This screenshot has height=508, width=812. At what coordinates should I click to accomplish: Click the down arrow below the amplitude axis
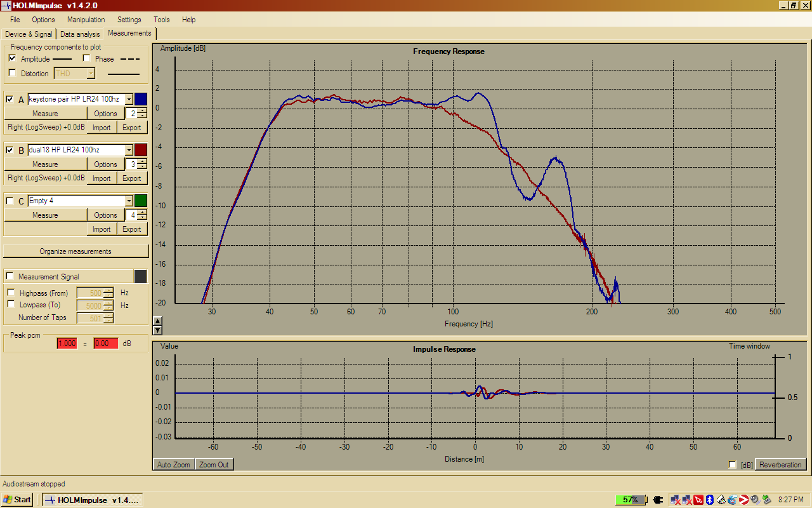(158, 330)
